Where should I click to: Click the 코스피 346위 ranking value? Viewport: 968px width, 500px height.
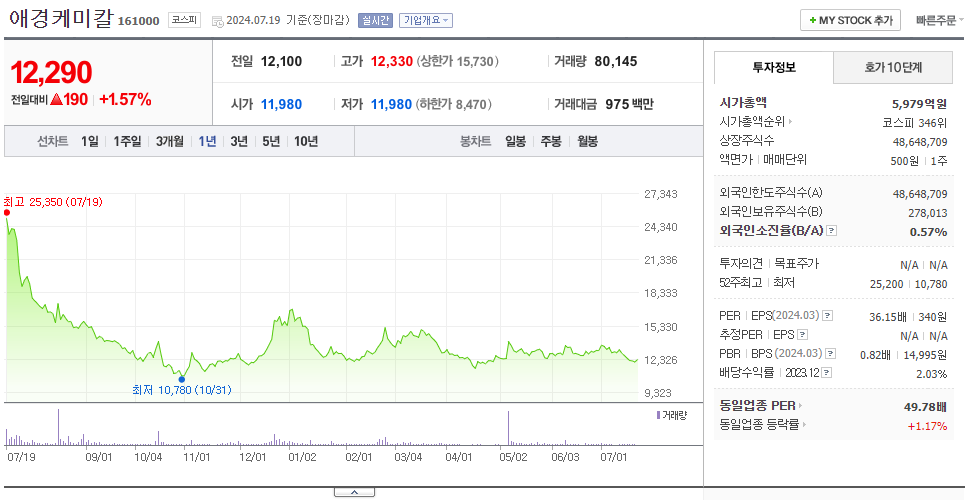point(916,122)
